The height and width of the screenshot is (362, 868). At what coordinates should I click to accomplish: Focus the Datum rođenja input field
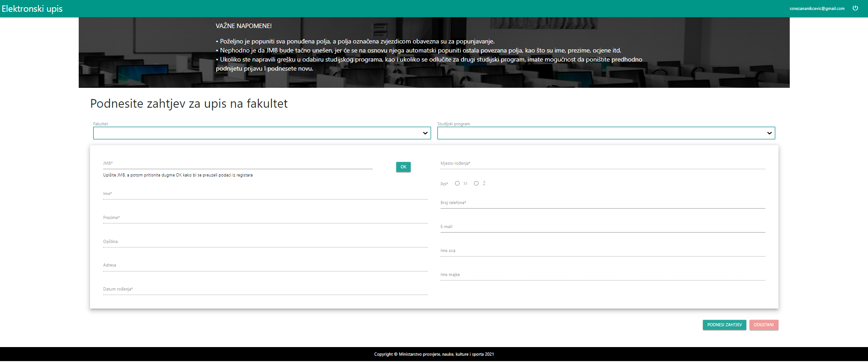(x=266, y=290)
